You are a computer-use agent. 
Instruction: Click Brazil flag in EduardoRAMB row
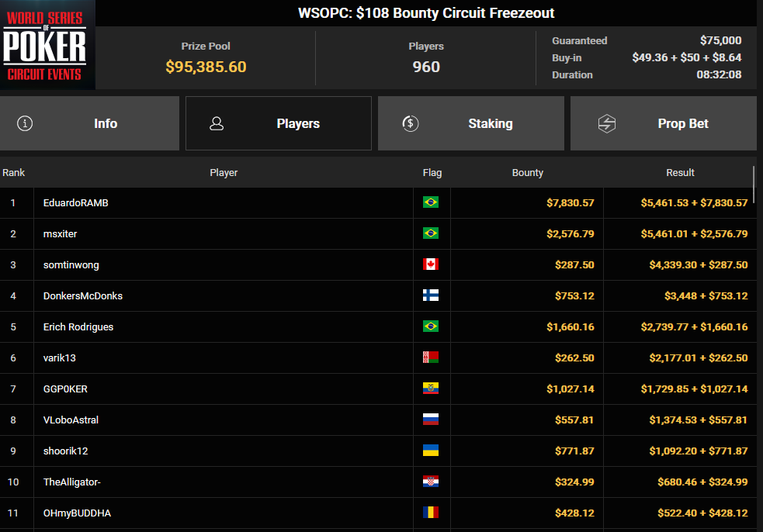[431, 202]
